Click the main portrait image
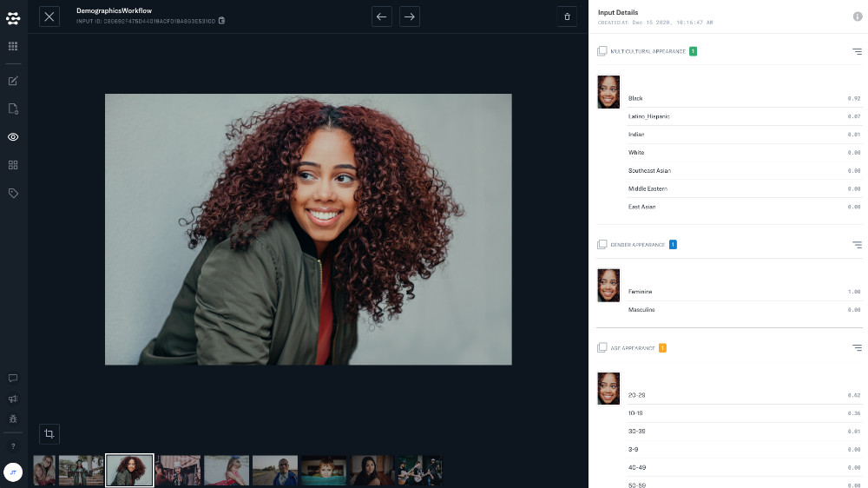 [308, 229]
